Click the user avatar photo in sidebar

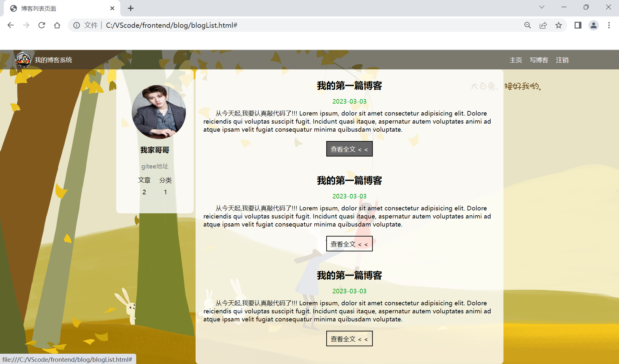[x=159, y=112]
